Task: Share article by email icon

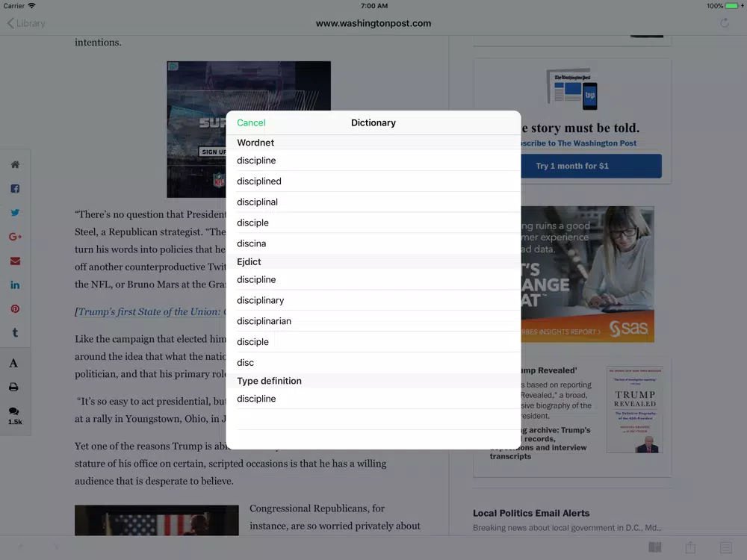Action: coord(15,261)
